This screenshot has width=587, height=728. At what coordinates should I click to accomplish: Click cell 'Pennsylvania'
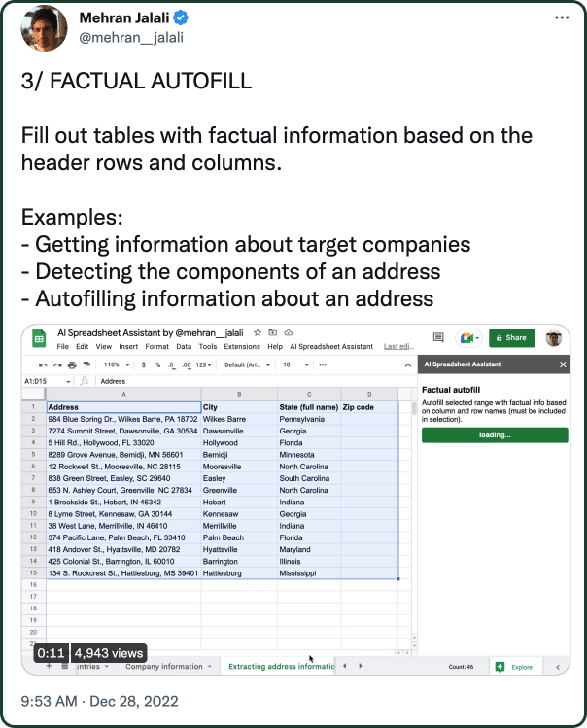(x=309, y=419)
